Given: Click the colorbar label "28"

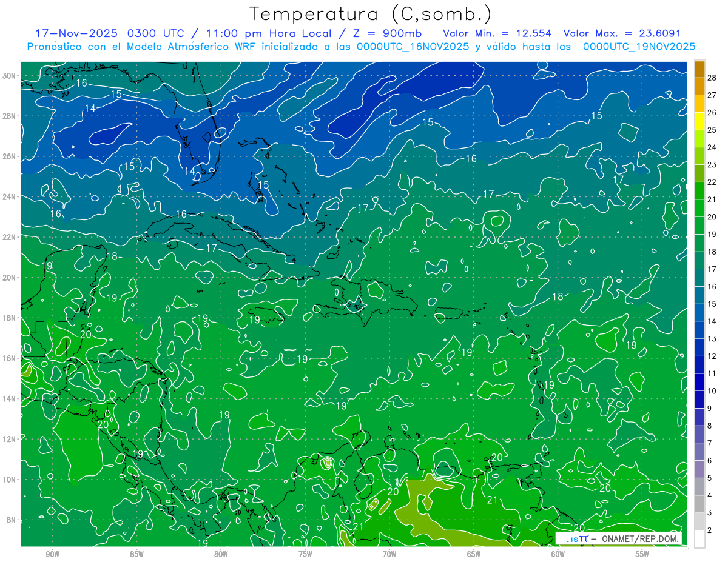Looking at the screenshot, I should click(712, 77).
